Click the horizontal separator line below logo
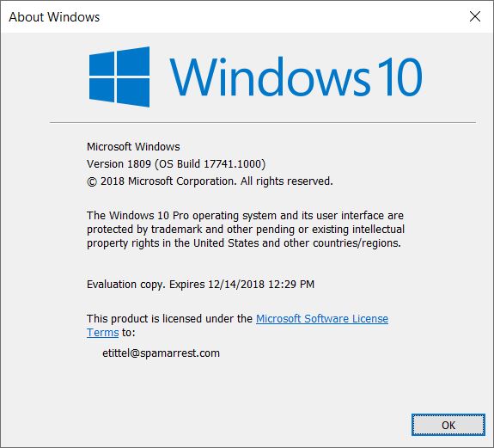The width and height of the screenshot is (494, 448). [x=263, y=123]
